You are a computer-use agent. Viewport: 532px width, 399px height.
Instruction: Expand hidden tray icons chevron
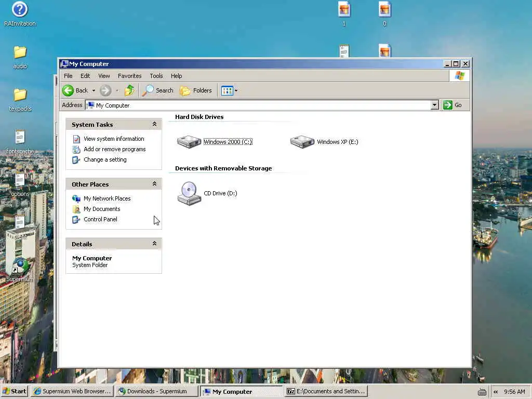(x=496, y=392)
